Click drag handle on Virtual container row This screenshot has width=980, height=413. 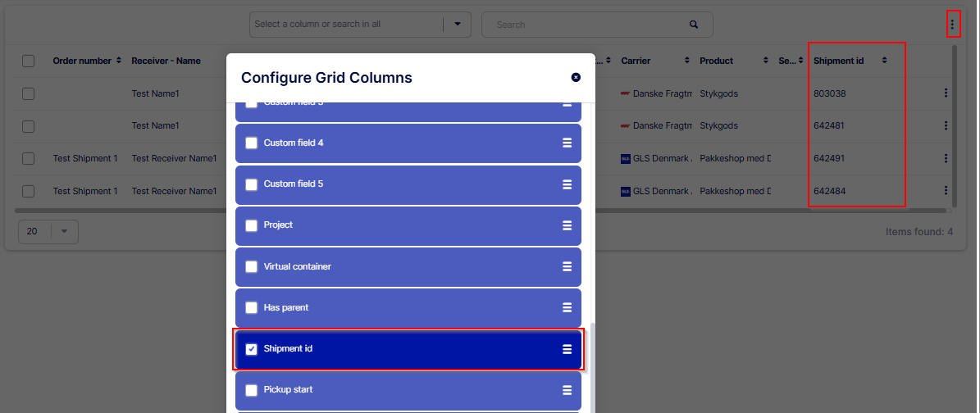567,266
